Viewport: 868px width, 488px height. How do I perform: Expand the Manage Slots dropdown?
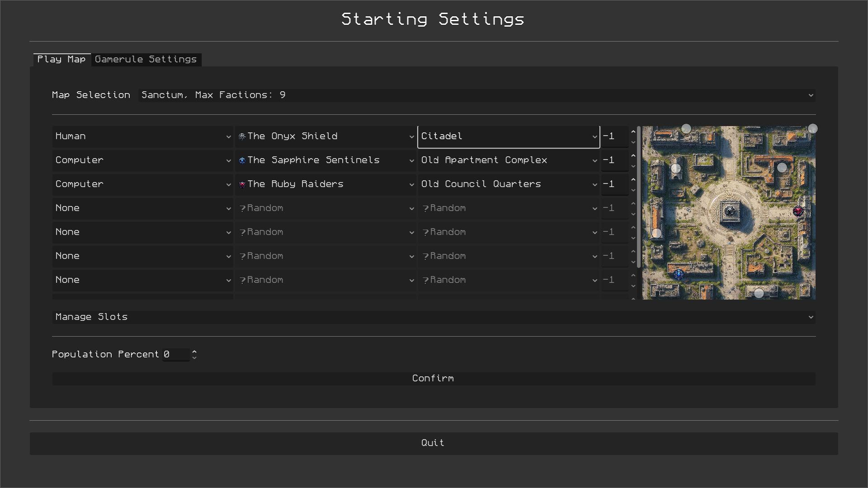pos(433,317)
